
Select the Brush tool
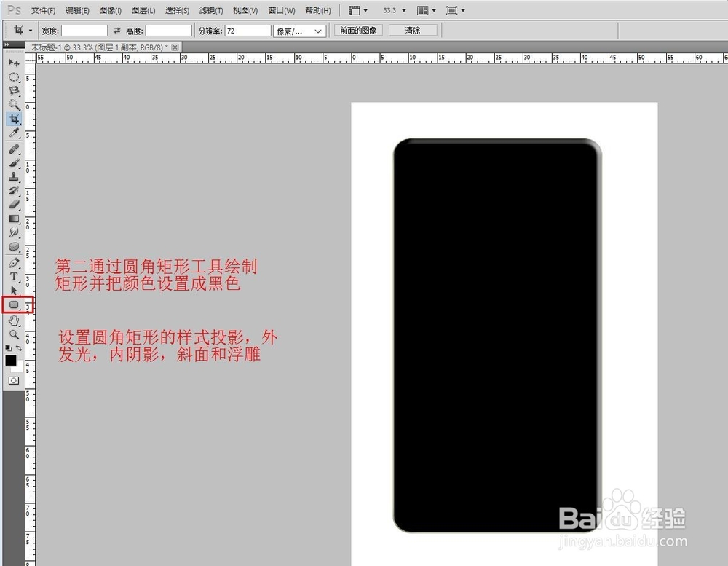click(x=14, y=163)
